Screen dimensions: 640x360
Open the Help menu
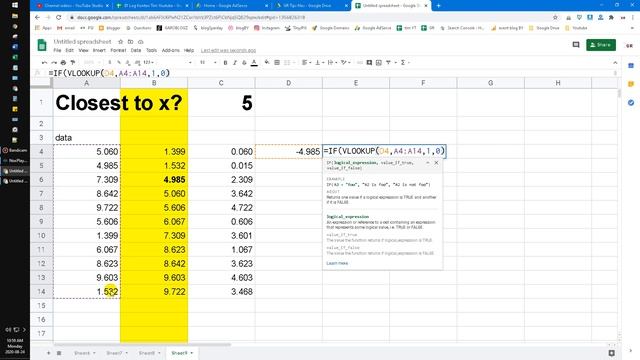click(x=189, y=50)
